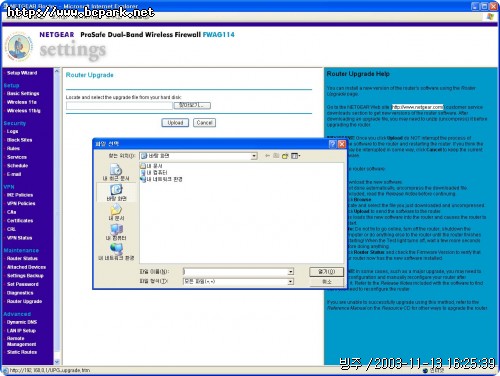Open Certificates page
This screenshot has width=500, height=376.
coord(20,221)
